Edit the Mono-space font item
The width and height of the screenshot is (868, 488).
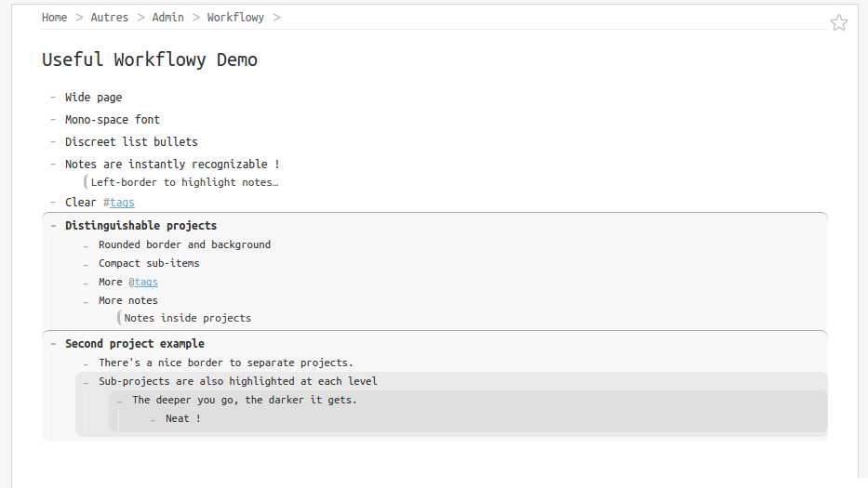113,120
